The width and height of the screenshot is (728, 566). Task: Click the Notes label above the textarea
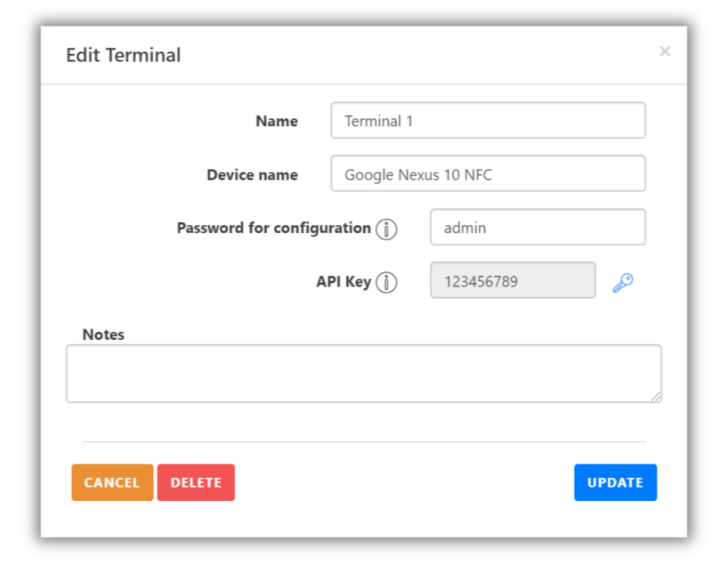click(x=103, y=335)
